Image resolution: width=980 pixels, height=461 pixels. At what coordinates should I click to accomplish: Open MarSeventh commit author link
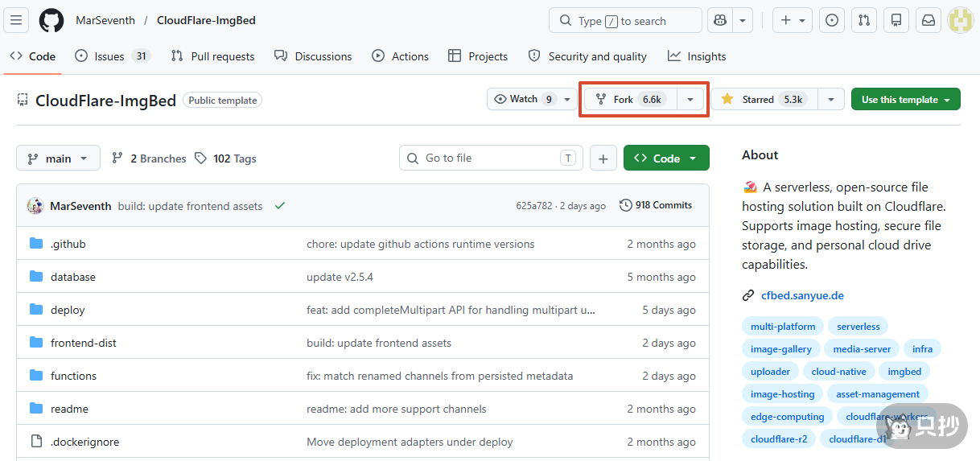(x=80, y=206)
